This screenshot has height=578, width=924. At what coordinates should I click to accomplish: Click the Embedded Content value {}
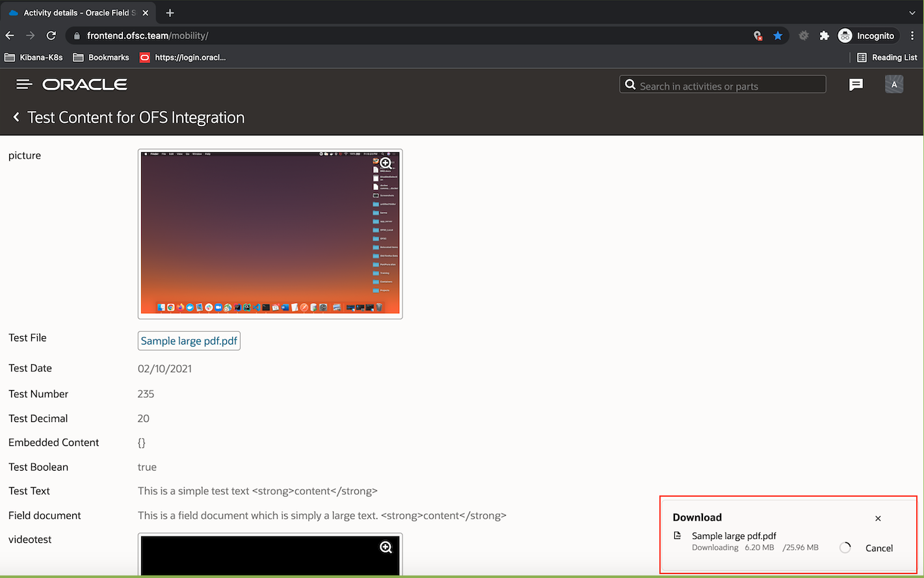(142, 443)
